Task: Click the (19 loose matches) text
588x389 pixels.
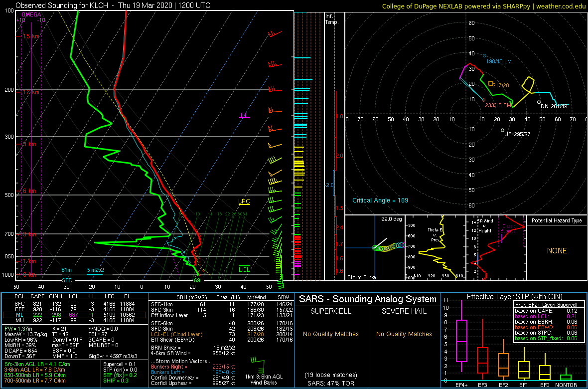Action: click(x=330, y=375)
